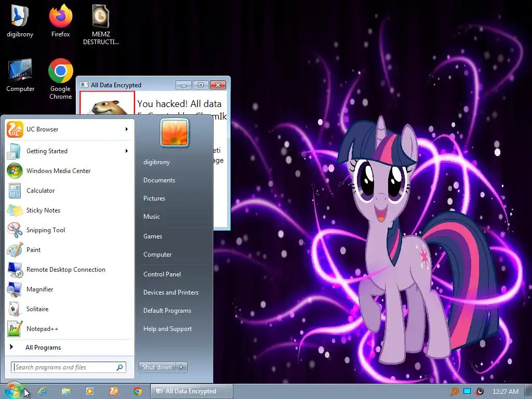Screen dimensions: 532x399
Task: Open Documents from the Start menu
Action: pos(159,180)
